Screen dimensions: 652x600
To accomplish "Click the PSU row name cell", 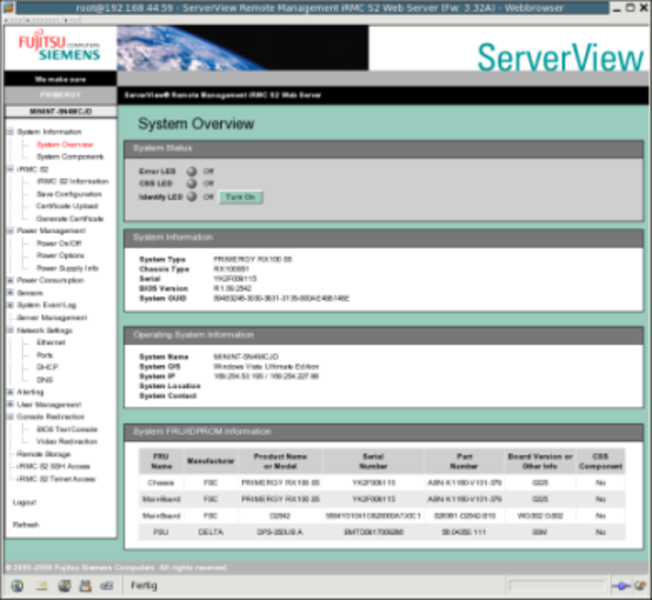I will pos(161,532).
